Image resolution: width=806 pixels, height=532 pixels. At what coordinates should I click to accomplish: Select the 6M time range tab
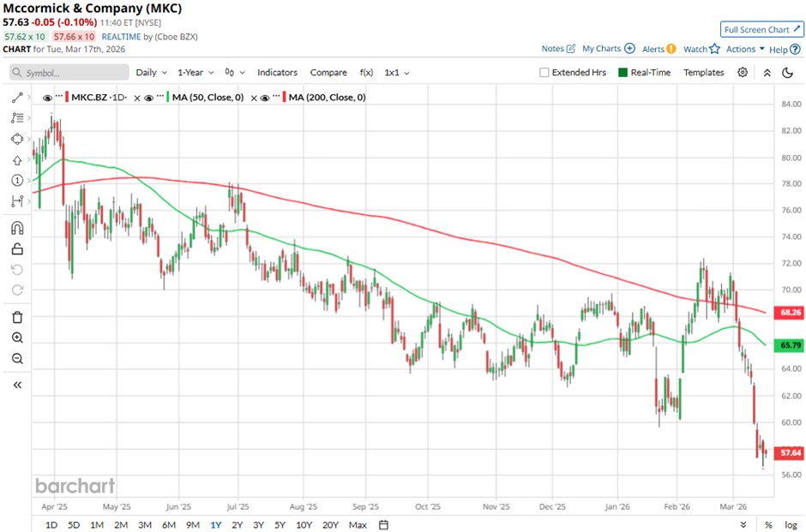coord(169,524)
